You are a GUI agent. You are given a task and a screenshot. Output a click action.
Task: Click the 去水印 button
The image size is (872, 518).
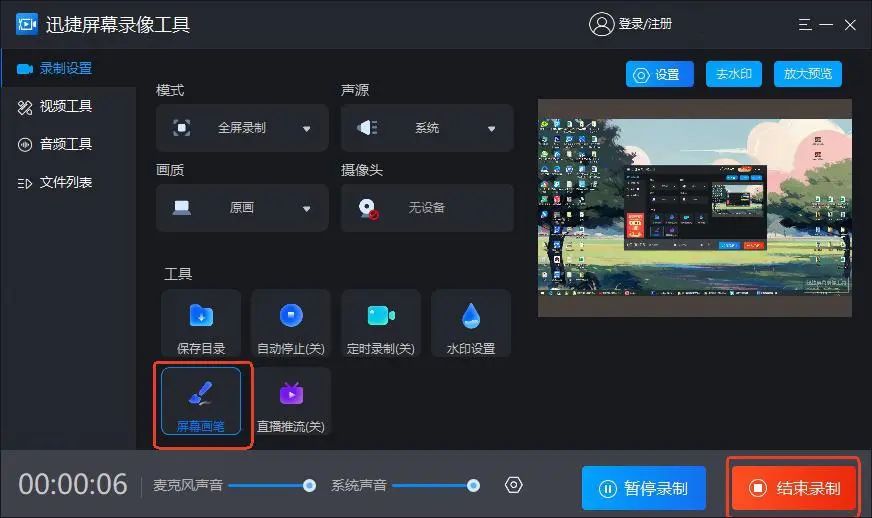click(x=734, y=74)
